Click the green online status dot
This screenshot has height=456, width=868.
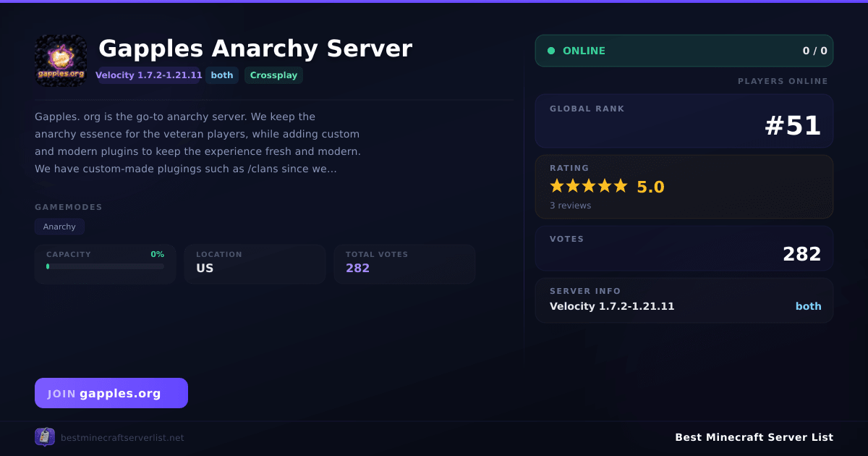pos(551,51)
